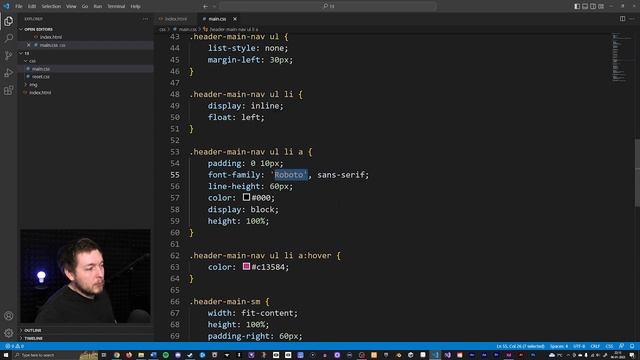Click the VS Code logo icon
Image resolution: width=640 pixels, height=360 pixels.
(6, 6)
